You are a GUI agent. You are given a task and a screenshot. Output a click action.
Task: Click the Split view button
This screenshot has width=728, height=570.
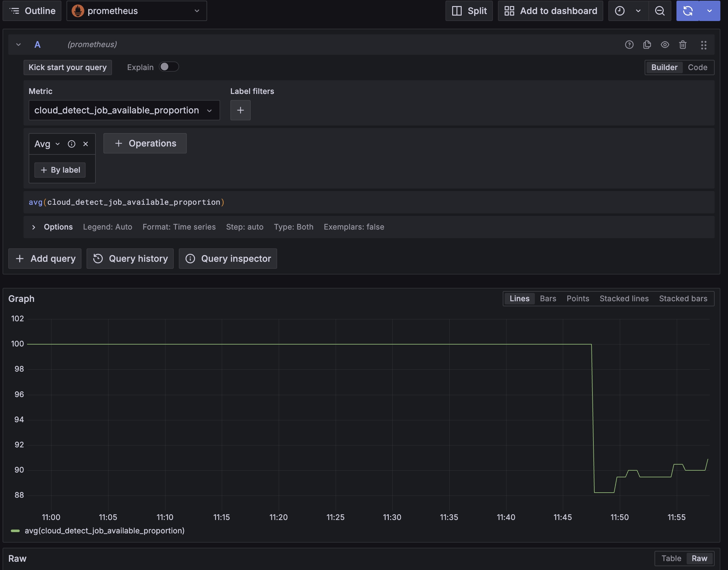pyautogui.click(x=469, y=11)
